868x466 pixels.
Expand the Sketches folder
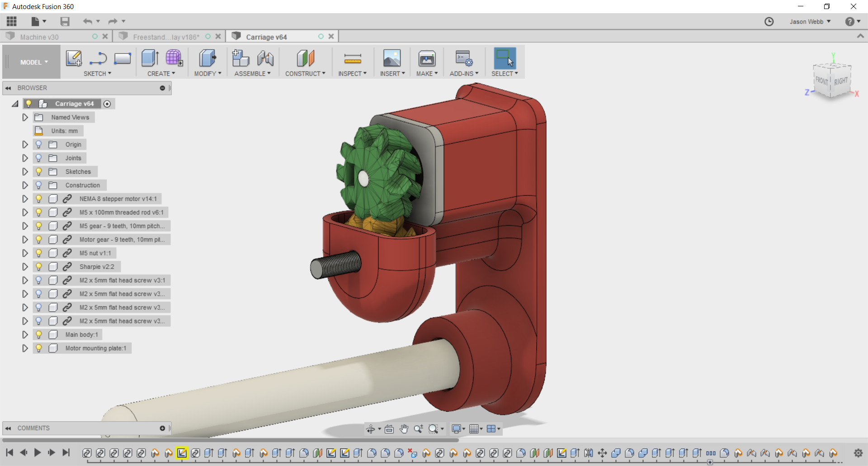[25, 171]
